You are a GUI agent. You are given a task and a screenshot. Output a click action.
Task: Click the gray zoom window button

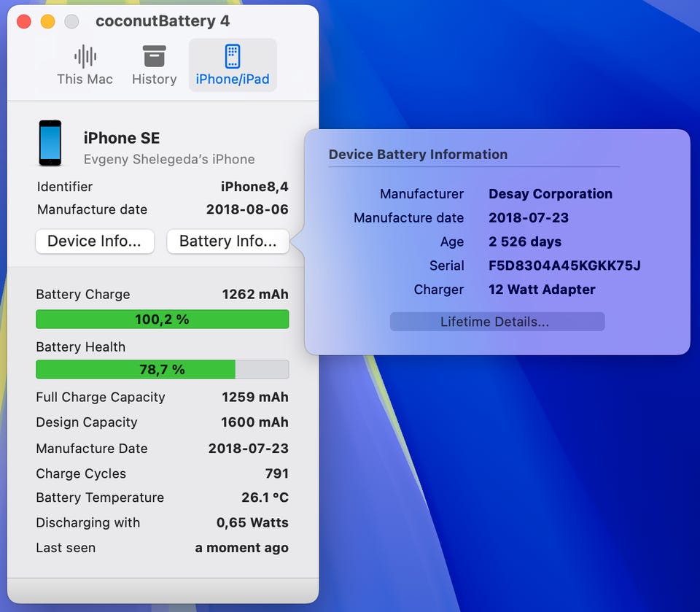coord(71,22)
